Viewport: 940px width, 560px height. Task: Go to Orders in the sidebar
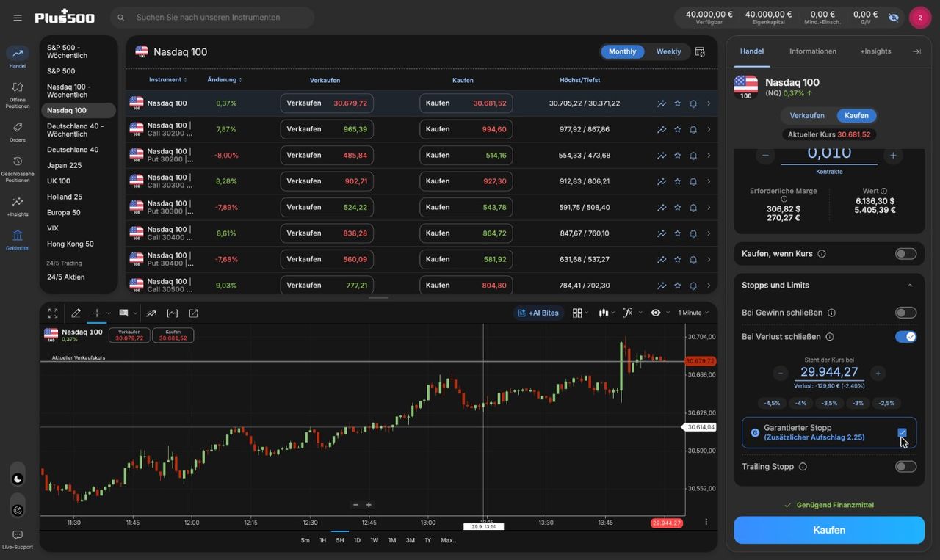(x=18, y=132)
